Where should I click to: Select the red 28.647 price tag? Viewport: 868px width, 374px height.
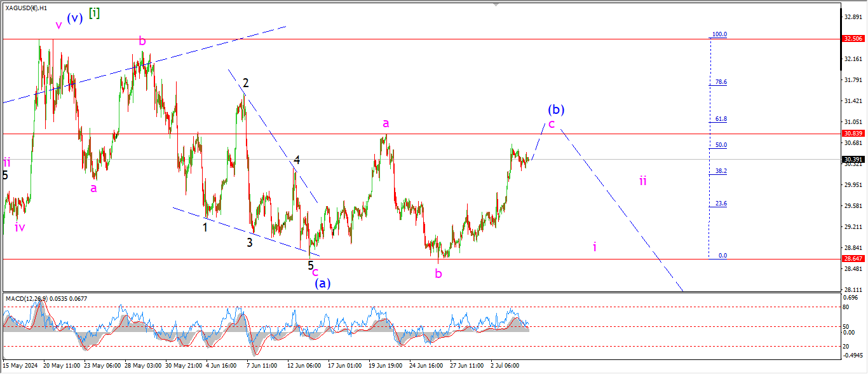coord(852,259)
